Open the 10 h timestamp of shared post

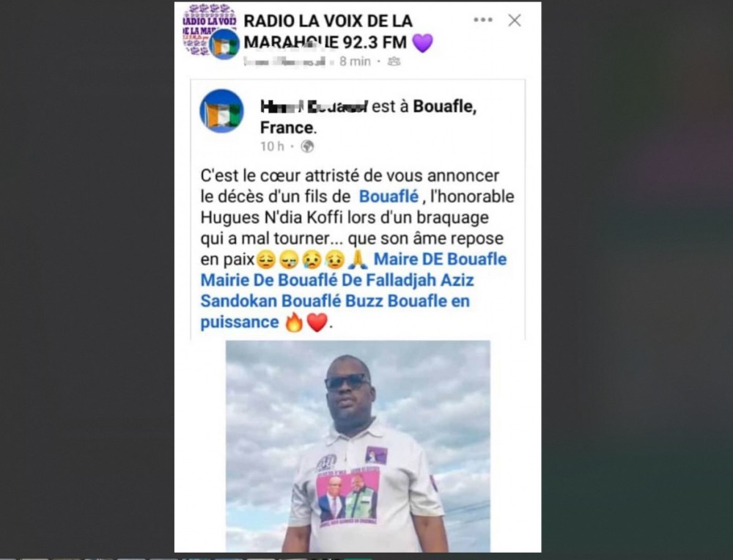[272, 147]
